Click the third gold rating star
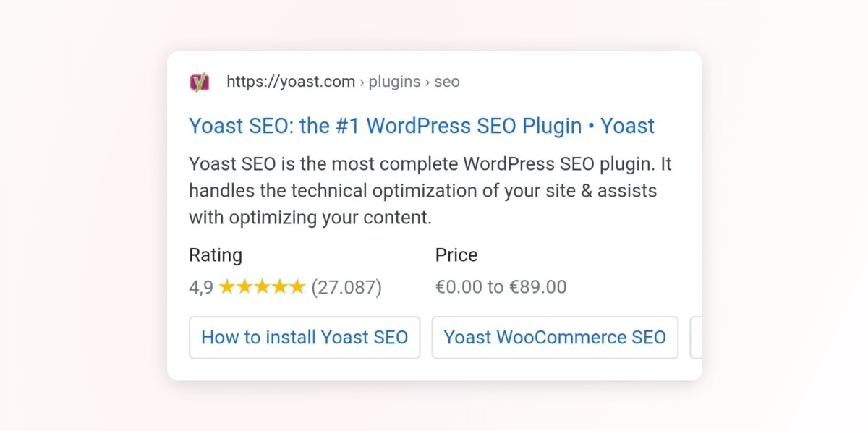The height and width of the screenshot is (431, 868). tap(262, 286)
